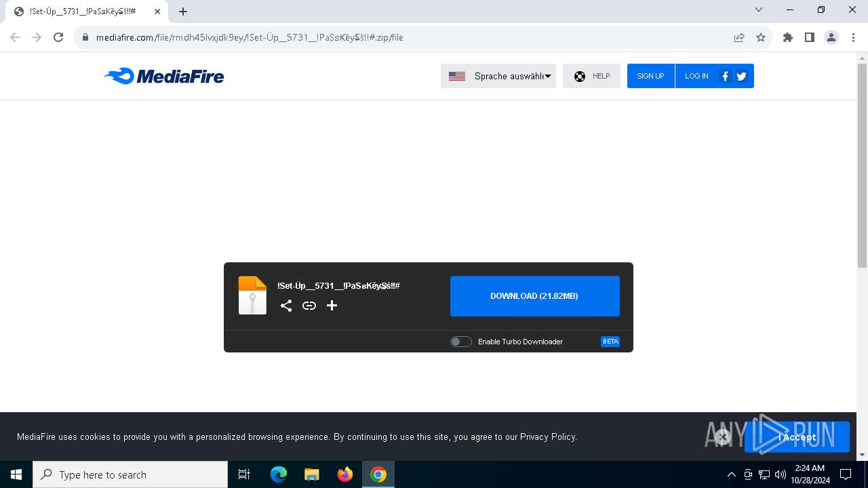The image size is (868, 488).
Task: Open Task View on taskbar
Action: point(244,474)
